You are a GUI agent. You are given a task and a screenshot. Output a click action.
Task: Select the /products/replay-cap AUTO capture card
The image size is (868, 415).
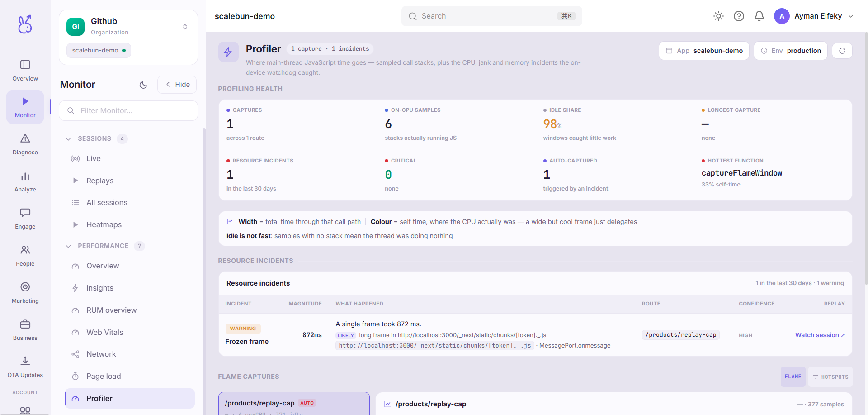(x=294, y=404)
